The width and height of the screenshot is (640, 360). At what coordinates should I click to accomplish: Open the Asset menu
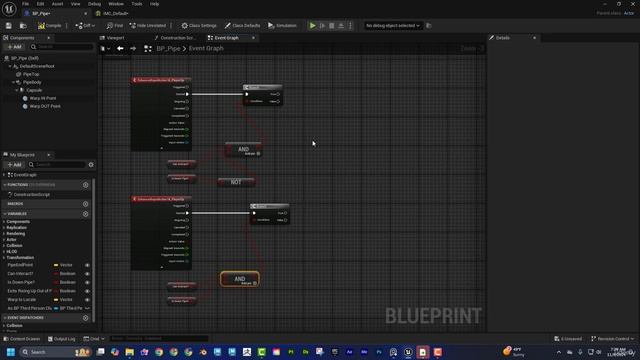click(57, 4)
